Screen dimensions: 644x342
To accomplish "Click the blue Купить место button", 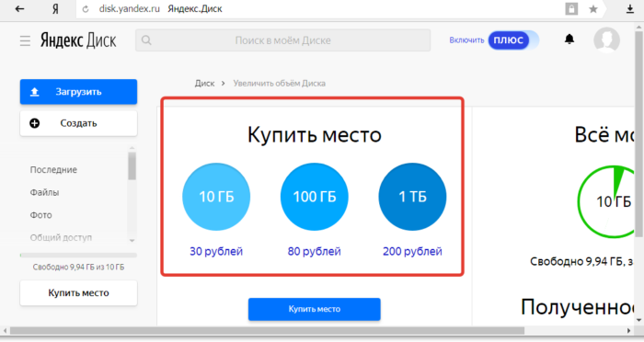I will point(315,309).
